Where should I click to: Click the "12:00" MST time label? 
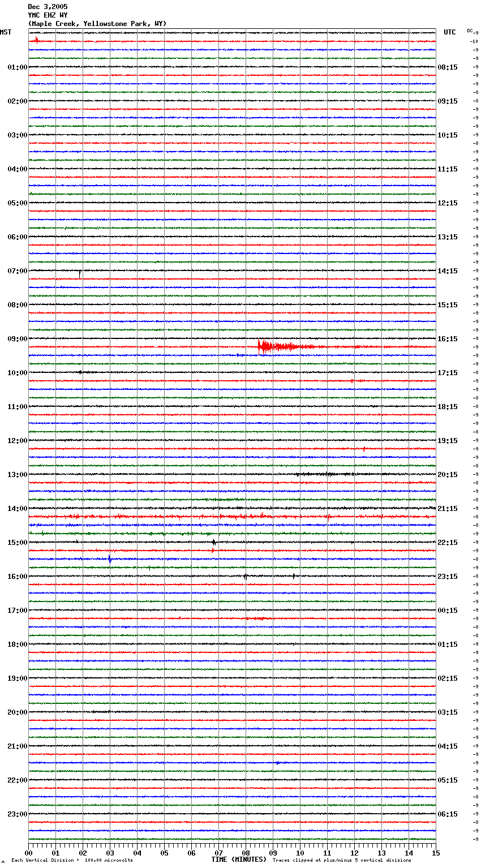point(18,441)
